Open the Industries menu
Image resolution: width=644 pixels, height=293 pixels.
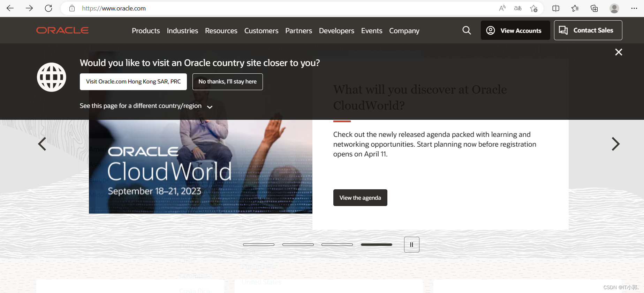click(x=182, y=31)
